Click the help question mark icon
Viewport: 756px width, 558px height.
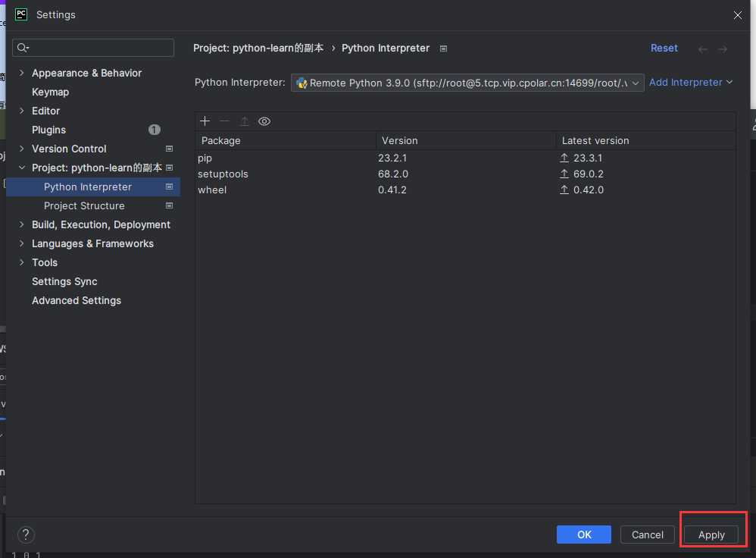click(x=26, y=534)
